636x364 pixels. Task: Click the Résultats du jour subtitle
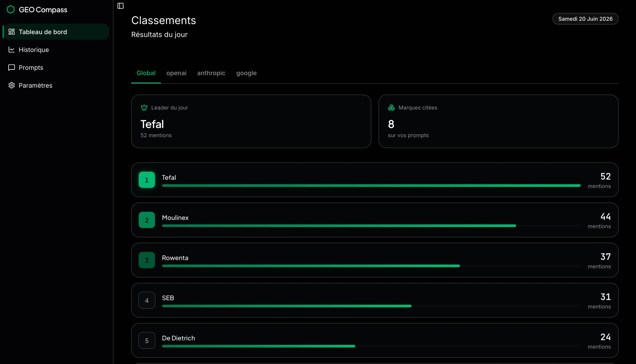tap(159, 35)
